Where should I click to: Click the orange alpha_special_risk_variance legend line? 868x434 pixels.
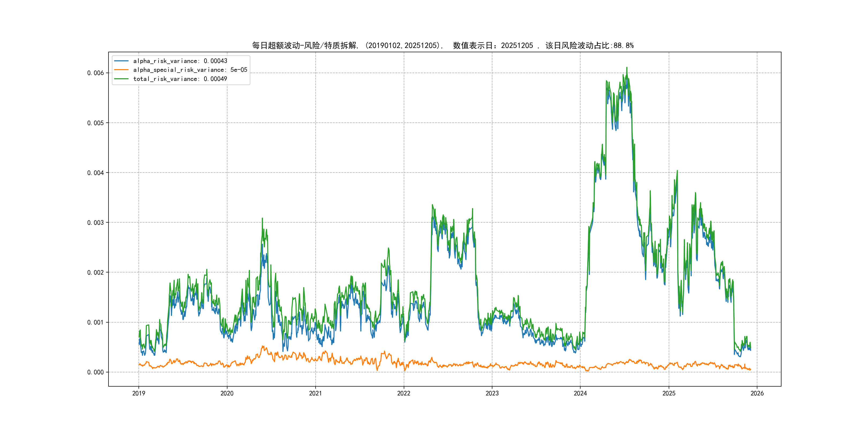(121, 70)
